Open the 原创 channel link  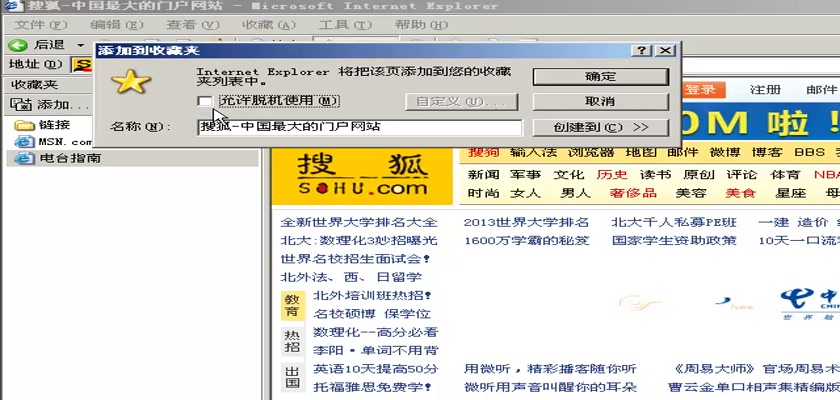pyautogui.click(x=699, y=175)
